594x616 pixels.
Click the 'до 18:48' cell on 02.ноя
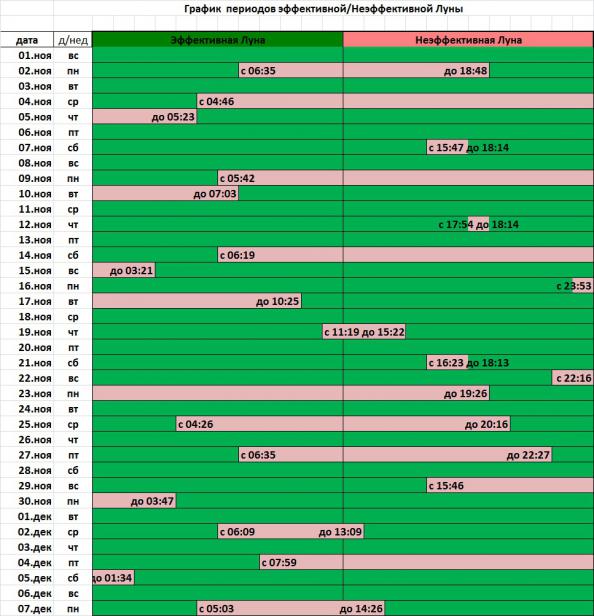point(416,71)
